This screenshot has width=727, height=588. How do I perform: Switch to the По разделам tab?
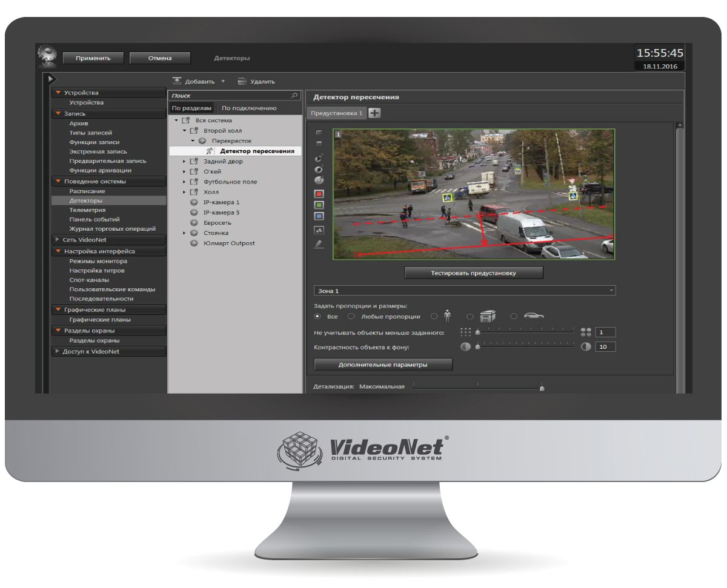click(x=191, y=108)
